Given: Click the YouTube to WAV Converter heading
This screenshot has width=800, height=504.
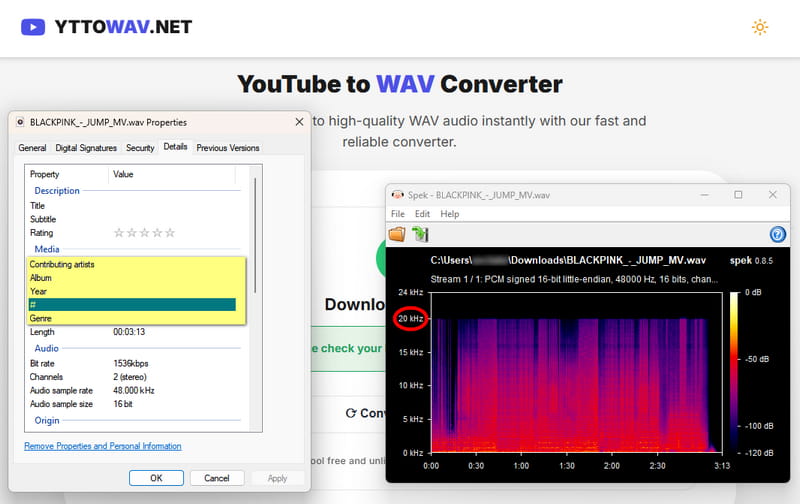Looking at the screenshot, I should [400, 84].
